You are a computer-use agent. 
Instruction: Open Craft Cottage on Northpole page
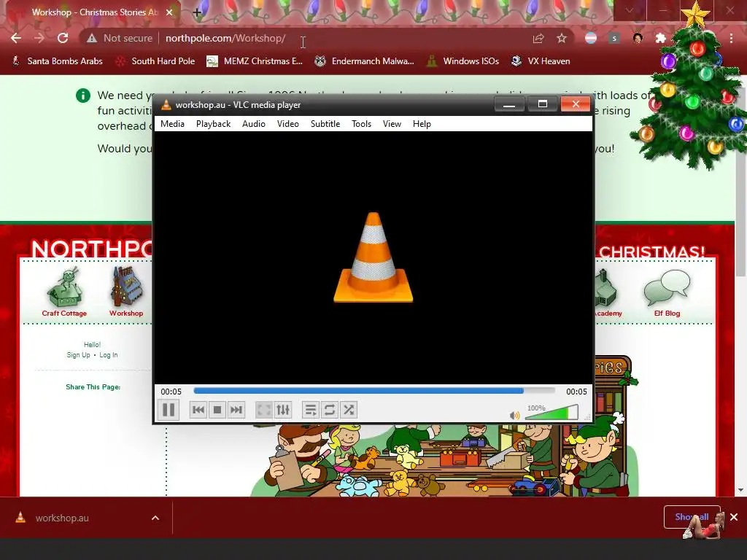coord(64,292)
